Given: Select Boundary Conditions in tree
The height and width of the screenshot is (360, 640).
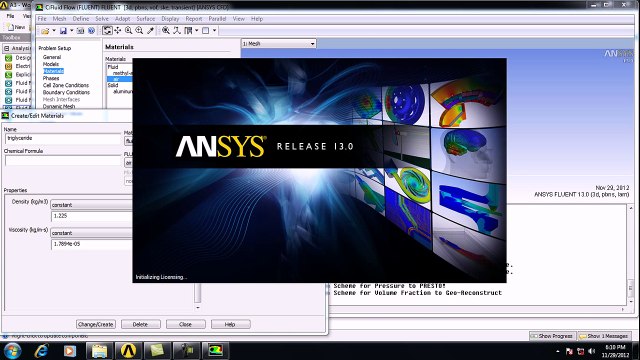Looking at the screenshot, I should click(x=66, y=92).
